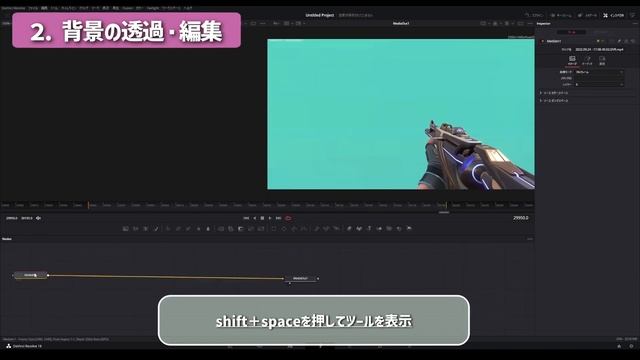The width and height of the screenshot is (640, 360).
Task: Open the Image tab in MediaIn1 inspector
Action: click(x=572, y=60)
